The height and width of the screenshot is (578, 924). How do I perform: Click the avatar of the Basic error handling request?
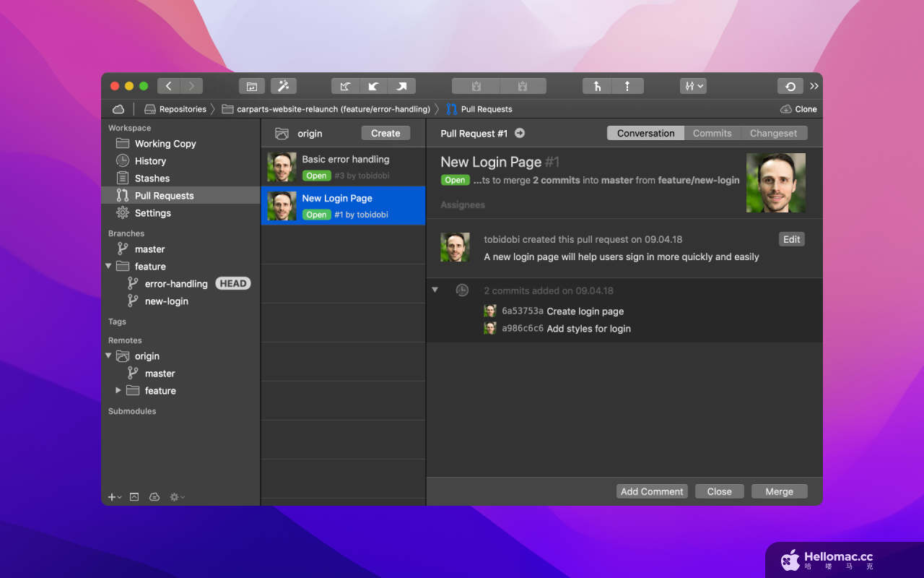coord(282,167)
